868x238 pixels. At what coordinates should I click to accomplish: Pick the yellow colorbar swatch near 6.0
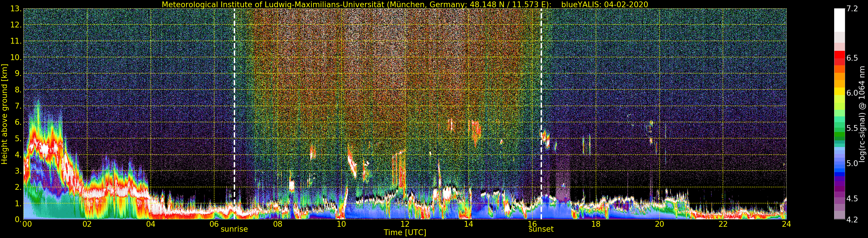[839, 91]
